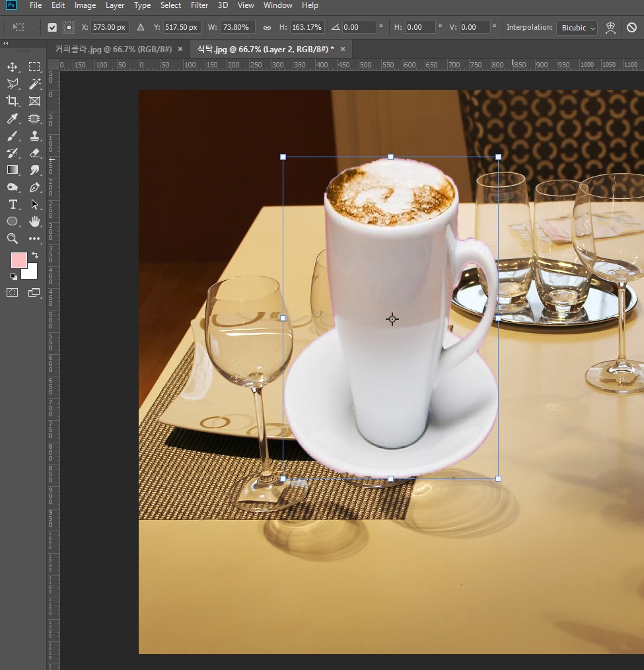644x670 pixels.
Task: Toggle the reference point checkbox
Action: pyautogui.click(x=52, y=28)
